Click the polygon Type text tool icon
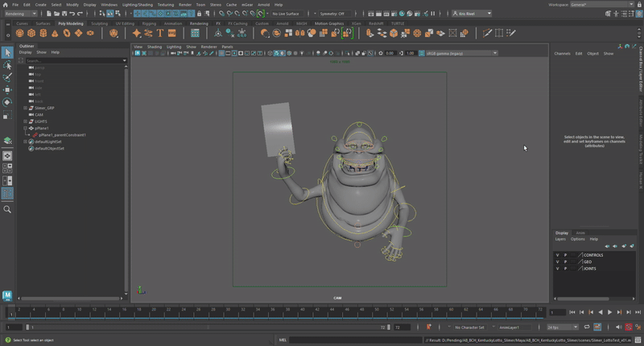644x346 pixels. click(x=160, y=33)
